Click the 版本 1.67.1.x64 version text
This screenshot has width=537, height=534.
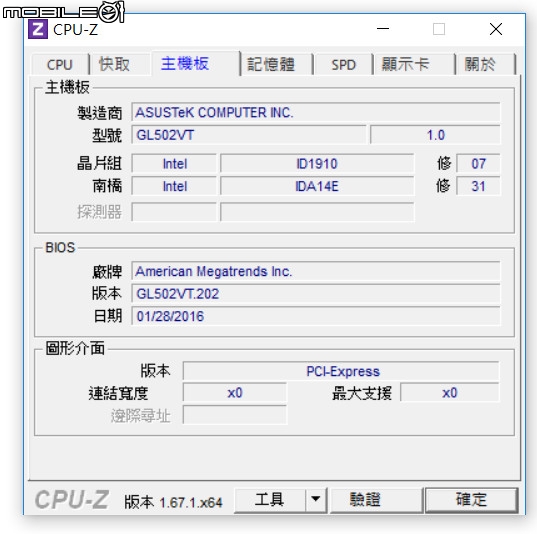pos(173,502)
